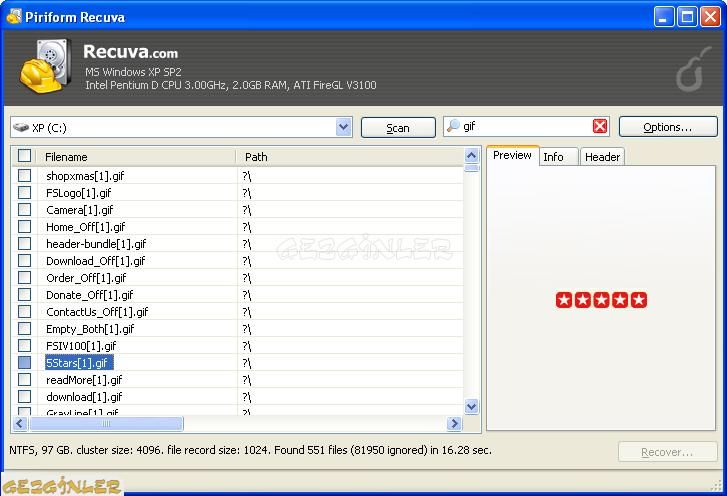727x496 pixels.
Task: Click the horizontal scrollbar left arrow
Action: pos(19,423)
